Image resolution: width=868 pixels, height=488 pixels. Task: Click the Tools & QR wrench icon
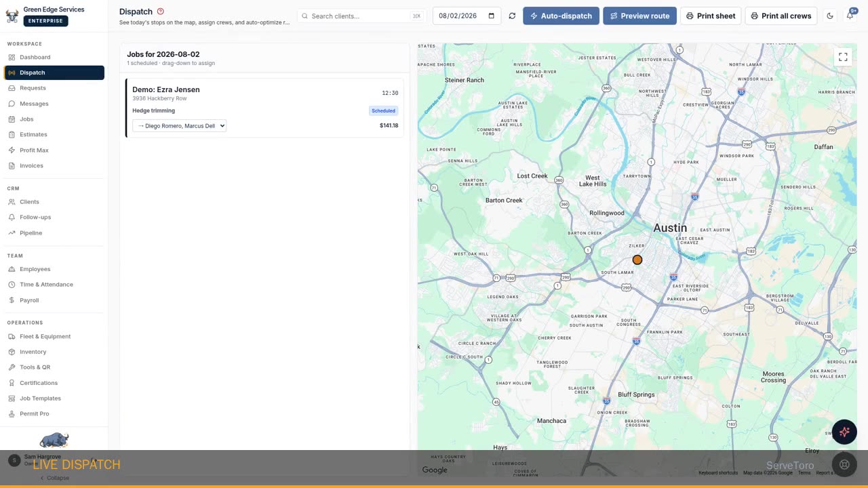12,367
